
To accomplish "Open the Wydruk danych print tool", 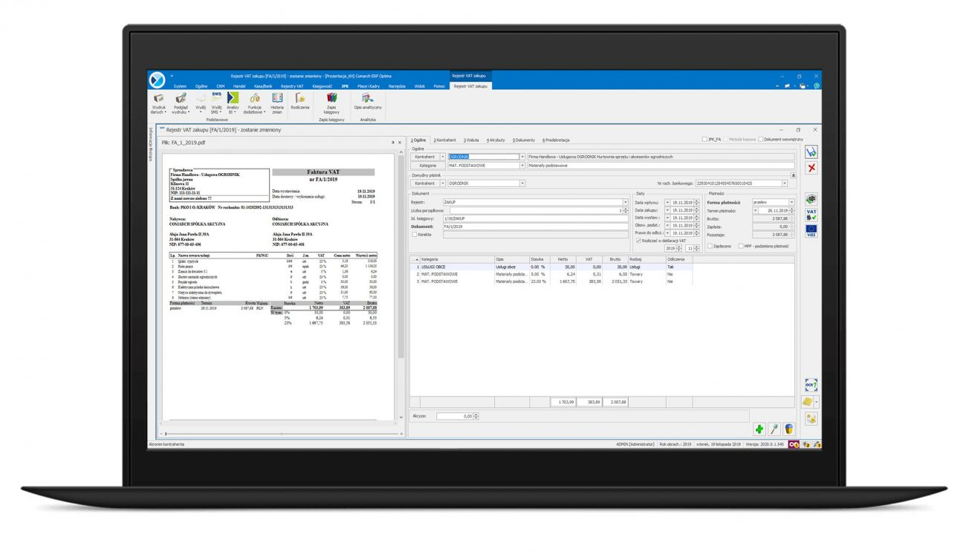I will [x=158, y=104].
